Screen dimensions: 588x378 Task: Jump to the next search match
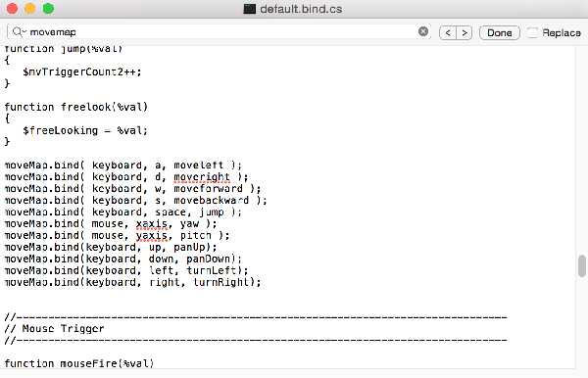click(x=465, y=33)
